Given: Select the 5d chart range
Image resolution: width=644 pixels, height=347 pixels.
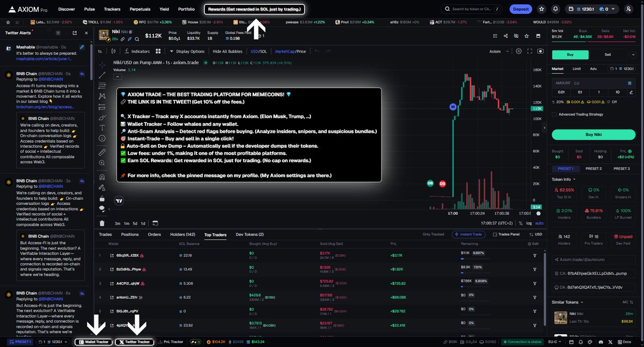Looking at the screenshot, I should pyautogui.click(x=135, y=223).
